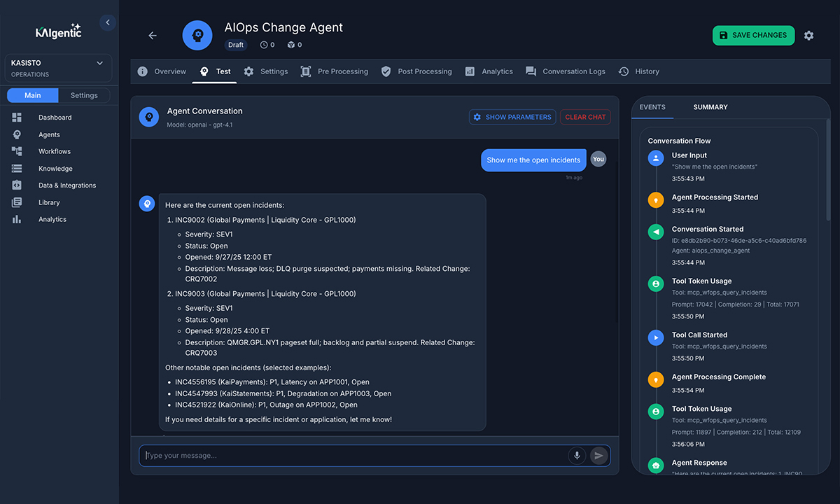Image resolution: width=840 pixels, height=504 pixels.
Task: Click the Save Changes button
Action: (753, 36)
